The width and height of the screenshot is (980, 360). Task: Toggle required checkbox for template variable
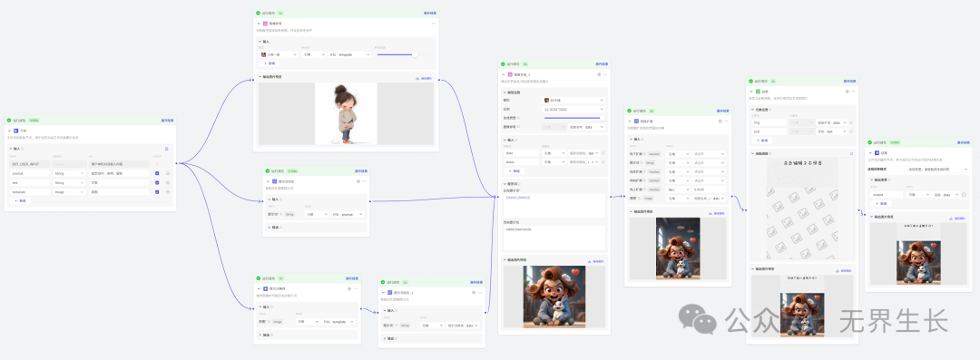point(157,192)
